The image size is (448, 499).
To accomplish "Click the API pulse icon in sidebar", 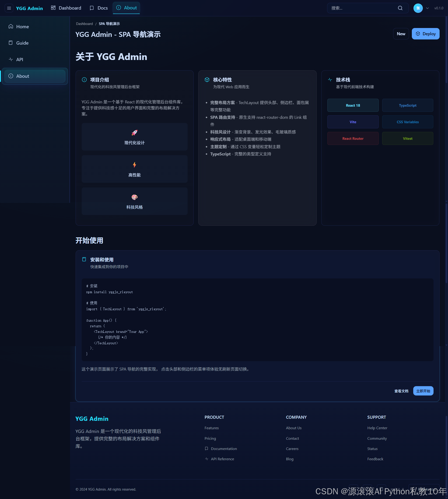I will click(x=11, y=59).
